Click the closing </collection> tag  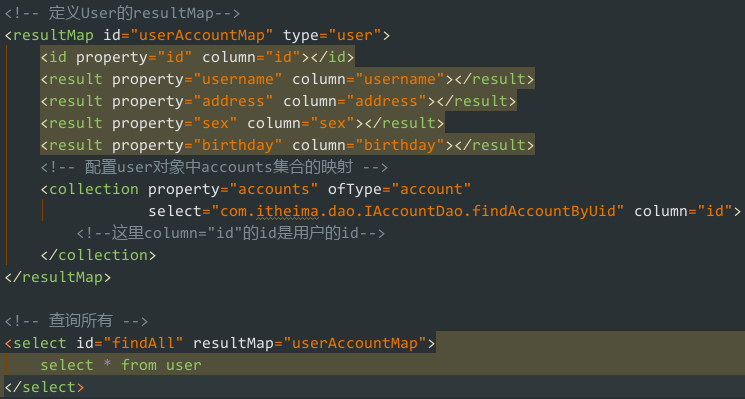click(x=98, y=255)
